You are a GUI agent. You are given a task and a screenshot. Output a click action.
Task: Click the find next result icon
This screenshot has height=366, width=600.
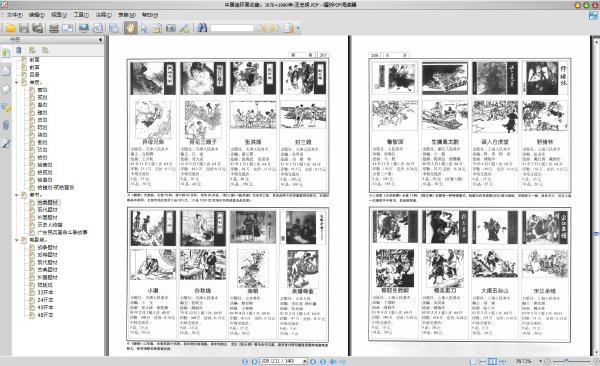[x=274, y=28]
